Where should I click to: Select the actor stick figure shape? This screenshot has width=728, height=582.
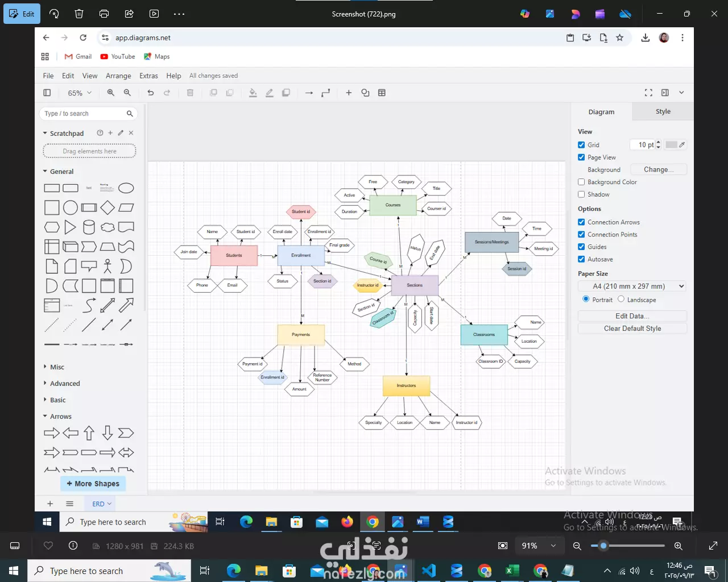pos(107,266)
